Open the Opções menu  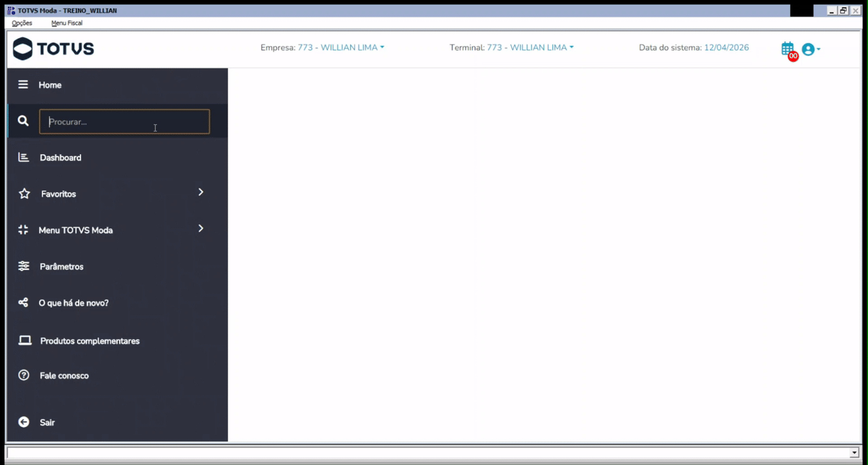tap(22, 23)
